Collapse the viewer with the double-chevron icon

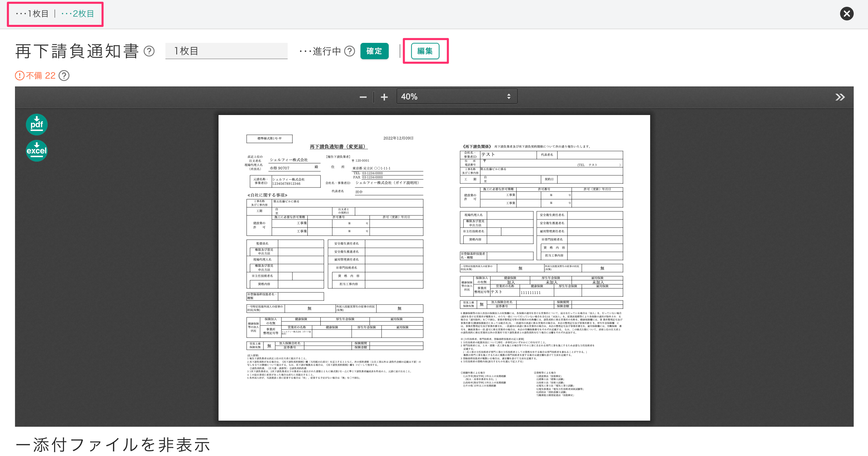pos(840,97)
